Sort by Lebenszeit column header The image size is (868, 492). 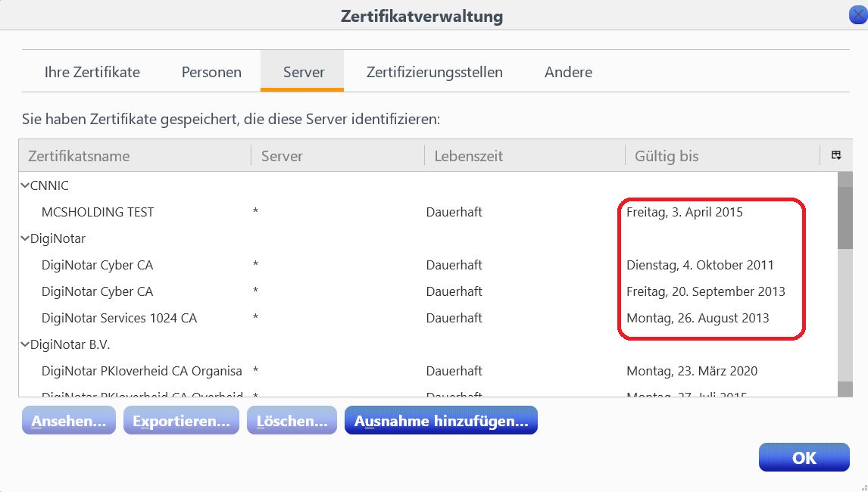coord(524,155)
